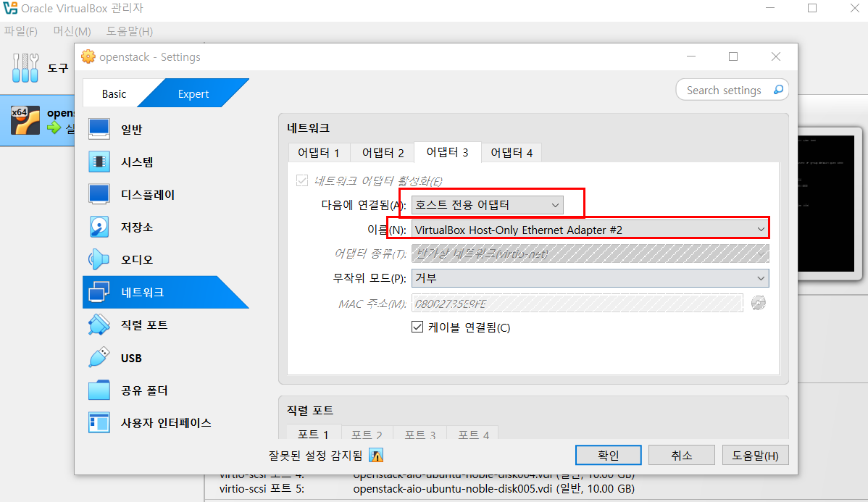Open the 도움말(H) menu in menu bar
The height and width of the screenshot is (502, 868).
[130, 31]
